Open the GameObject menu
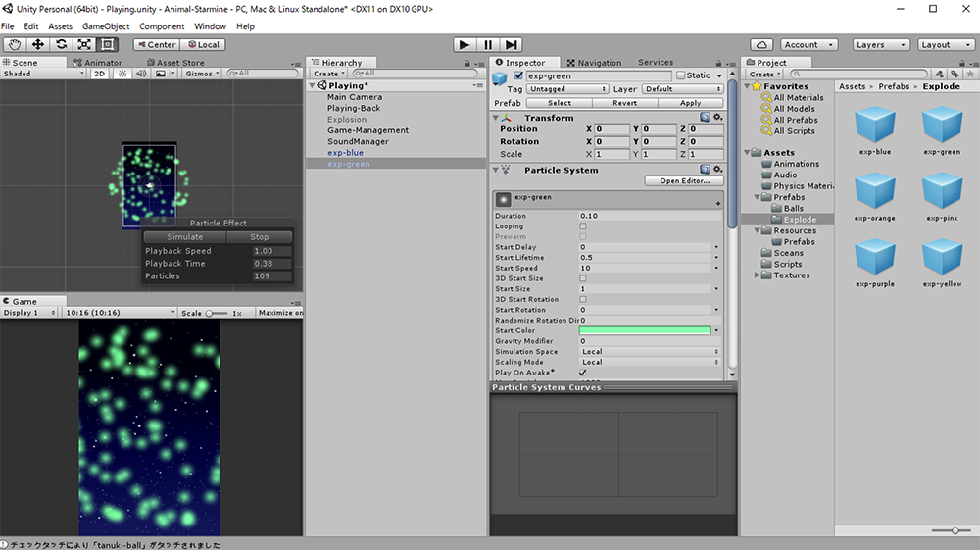 (x=106, y=26)
